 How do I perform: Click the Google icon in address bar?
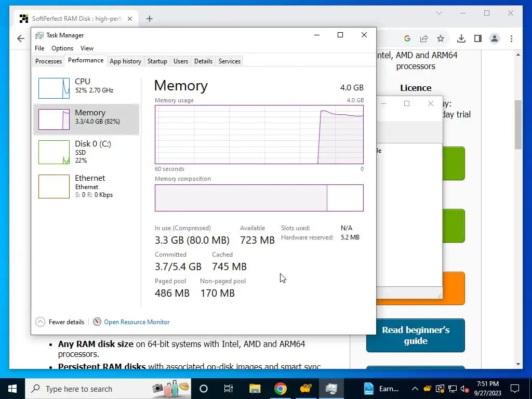point(407,38)
